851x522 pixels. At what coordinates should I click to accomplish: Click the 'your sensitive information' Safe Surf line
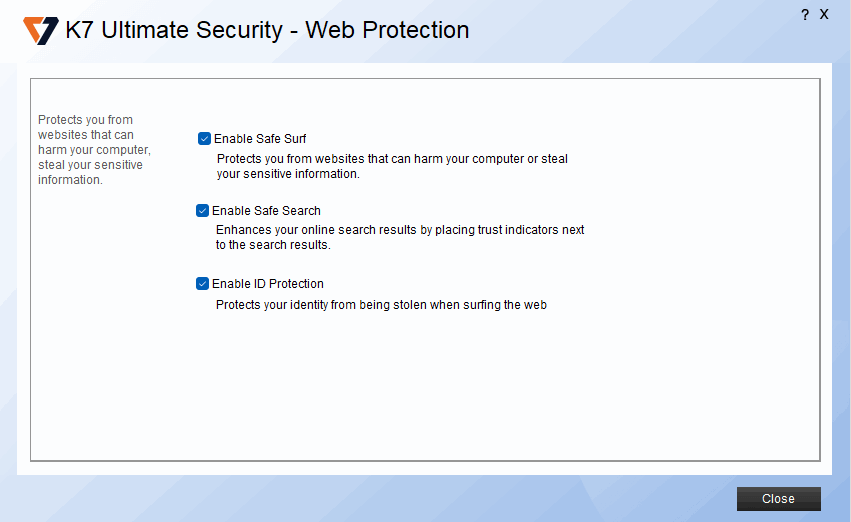coord(288,174)
